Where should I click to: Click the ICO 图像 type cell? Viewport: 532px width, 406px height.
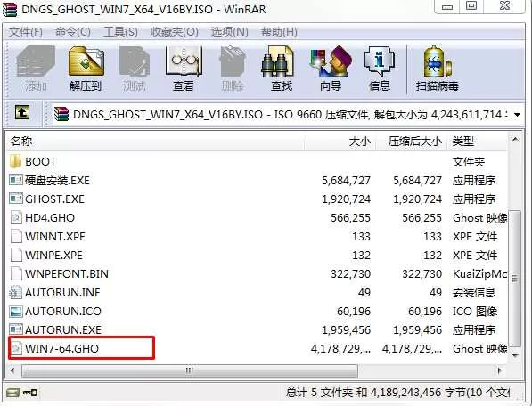pyautogui.click(x=475, y=311)
